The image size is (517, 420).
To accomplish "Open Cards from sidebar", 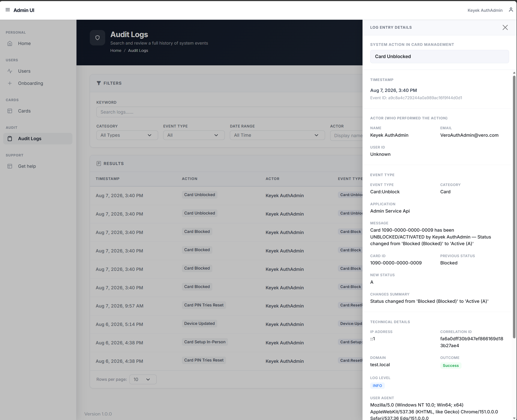I will point(38,111).
